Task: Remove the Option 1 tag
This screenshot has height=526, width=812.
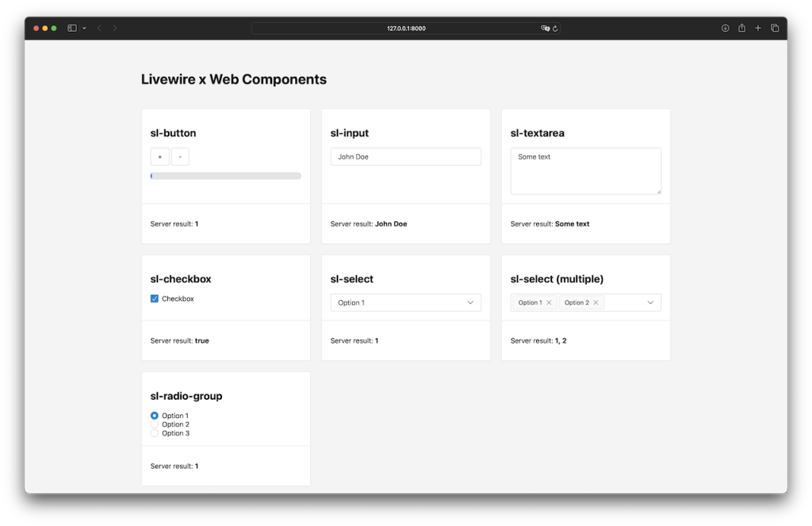Action: click(549, 302)
